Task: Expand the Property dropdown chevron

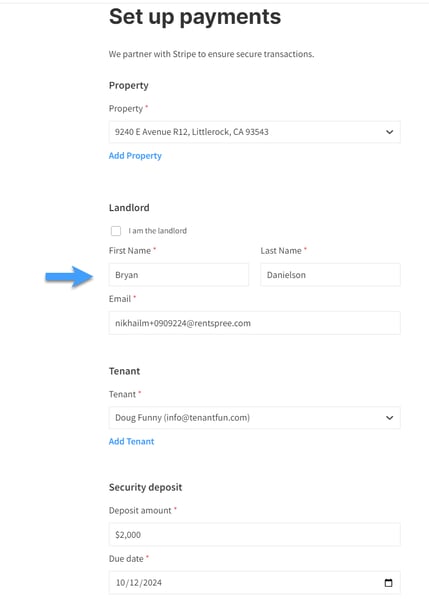Action: click(x=389, y=132)
